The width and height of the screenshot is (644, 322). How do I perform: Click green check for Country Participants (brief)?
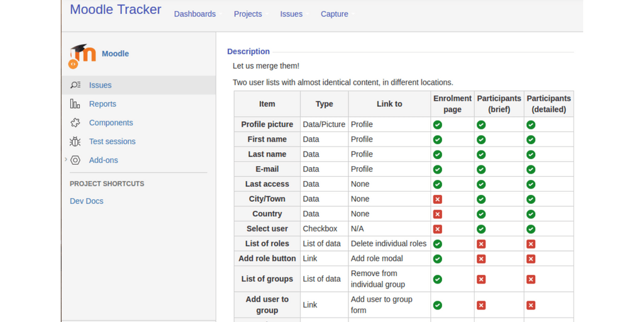coord(481,214)
